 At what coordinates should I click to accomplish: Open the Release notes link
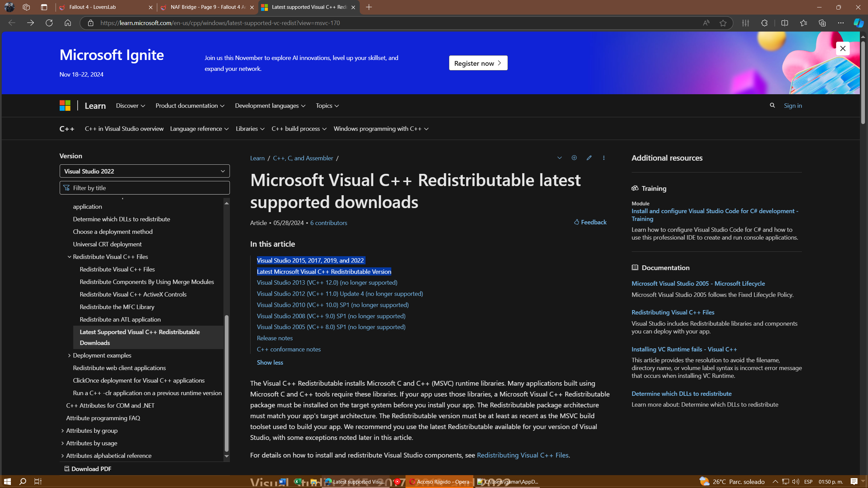coord(274,338)
